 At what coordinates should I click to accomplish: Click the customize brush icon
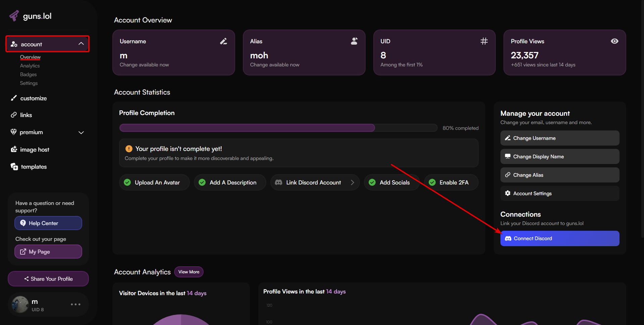pyautogui.click(x=13, y=98)
